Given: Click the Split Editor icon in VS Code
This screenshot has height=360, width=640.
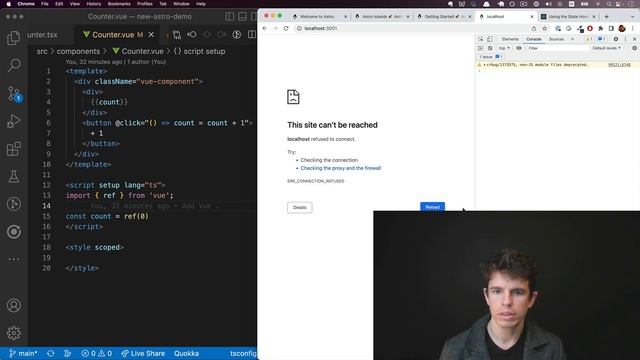Looking at the screenshot, I should (251, 35).
